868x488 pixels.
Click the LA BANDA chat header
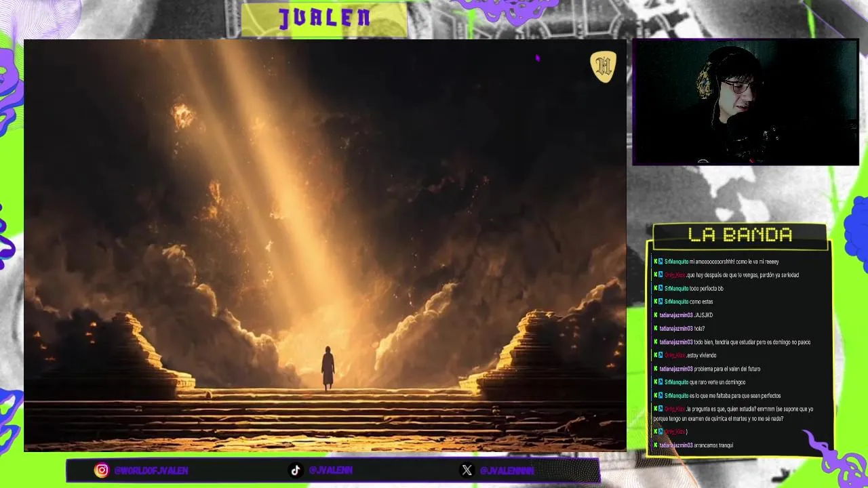coord(740,235)
